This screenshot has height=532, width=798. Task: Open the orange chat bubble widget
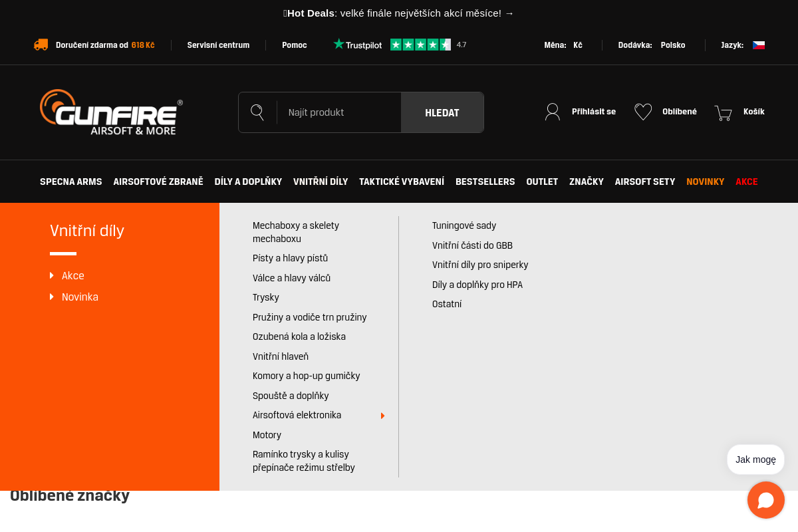pos(766,500)
